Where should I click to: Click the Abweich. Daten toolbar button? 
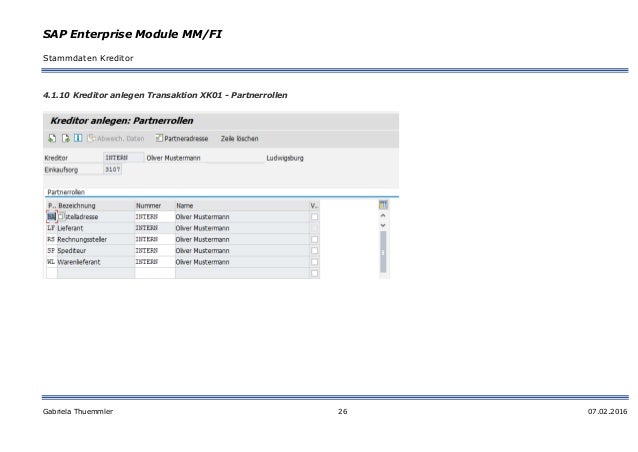coord(116,138)
